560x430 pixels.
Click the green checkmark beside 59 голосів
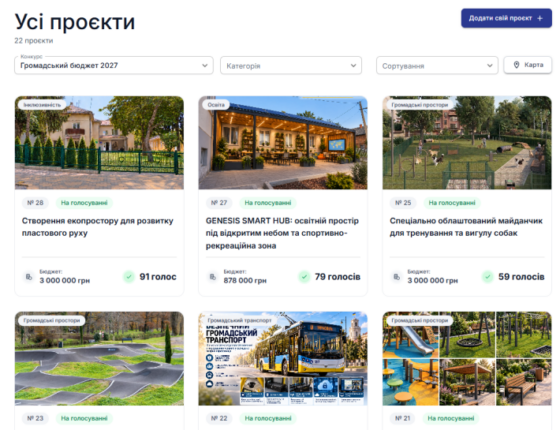pos(488,276)
